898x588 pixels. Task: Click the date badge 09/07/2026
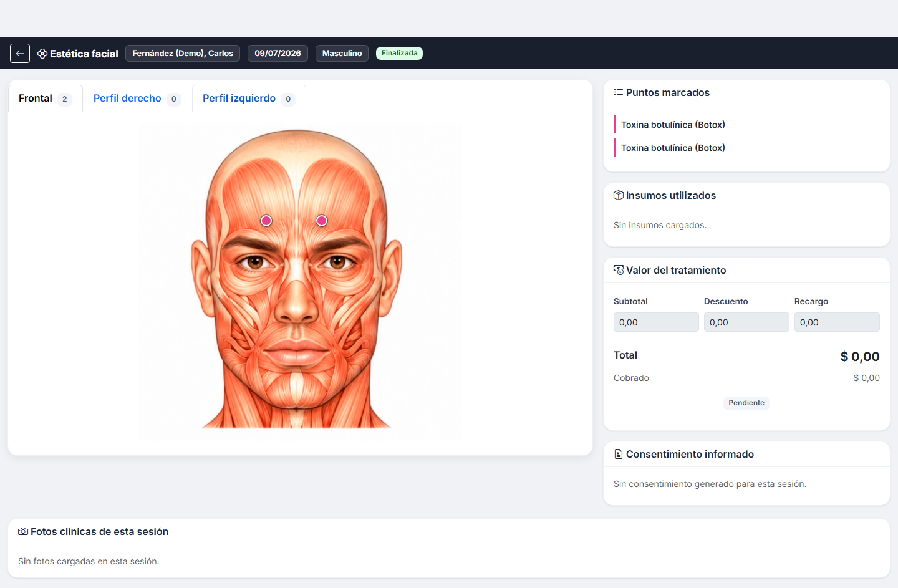click(x=278, y=54)
